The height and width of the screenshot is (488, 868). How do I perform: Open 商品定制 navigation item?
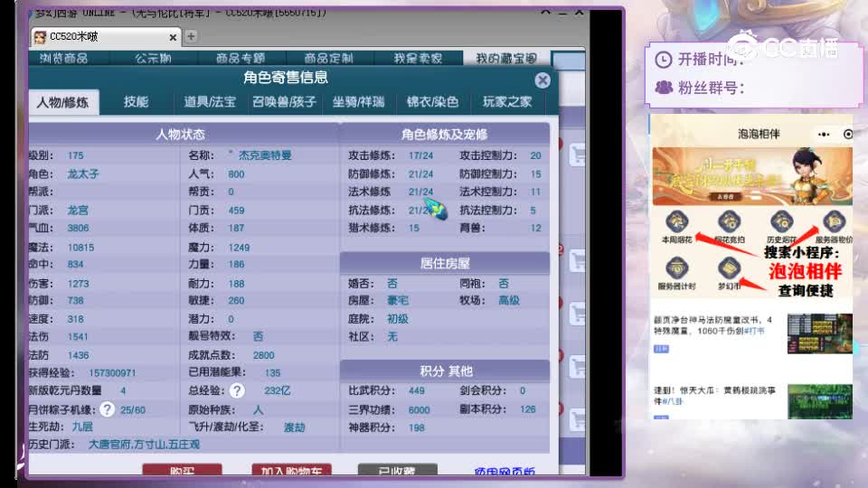[329, 58]
